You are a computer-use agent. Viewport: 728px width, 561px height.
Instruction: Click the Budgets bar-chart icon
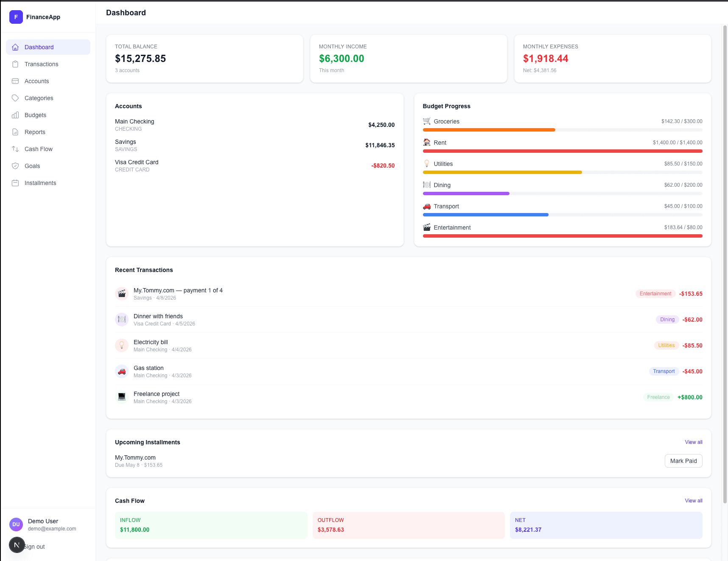(x=15, y=115)
